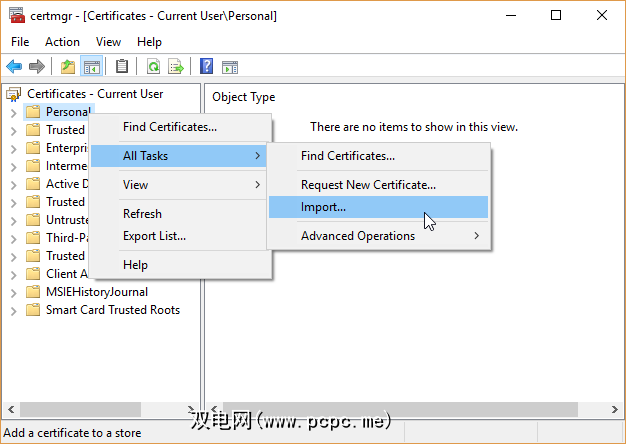This screenshot has height=444, width=626.
Task: Click the Certificates - Current User root icon
Action: coord(14,94)
